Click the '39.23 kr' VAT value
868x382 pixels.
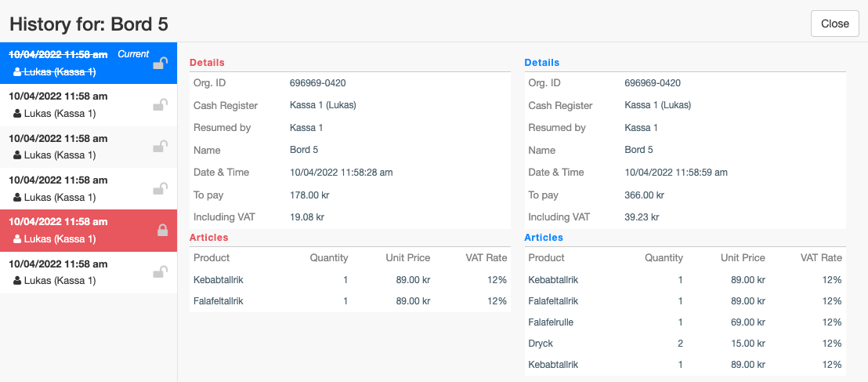pyautogui.click(x=642, y=217)
